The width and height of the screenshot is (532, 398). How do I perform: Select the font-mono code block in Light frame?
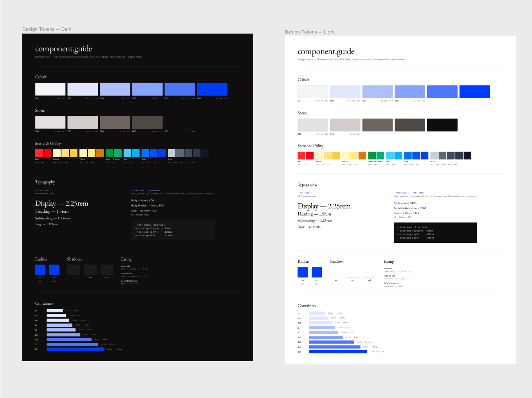click(x=435, y=233)
